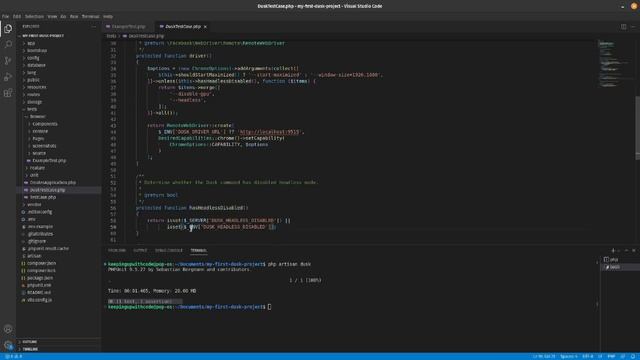Screen dimensions: 640x360
Task: Open the Terminal menu
Action: pyautogui.click(x=90, y=17)
